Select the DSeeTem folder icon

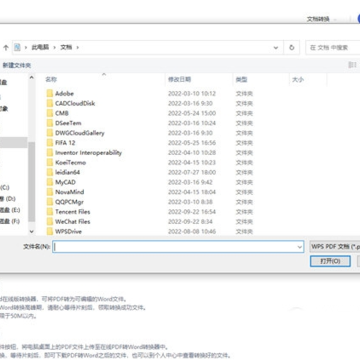50,123
